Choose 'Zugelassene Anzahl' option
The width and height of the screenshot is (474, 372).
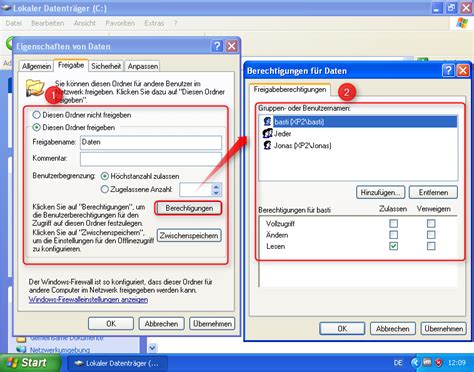tap(105, 189)
